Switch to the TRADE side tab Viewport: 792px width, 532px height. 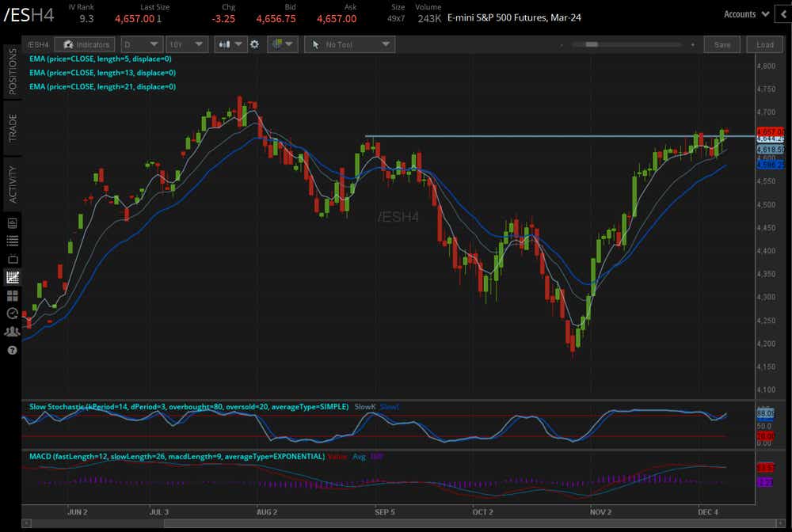(12, 127)
